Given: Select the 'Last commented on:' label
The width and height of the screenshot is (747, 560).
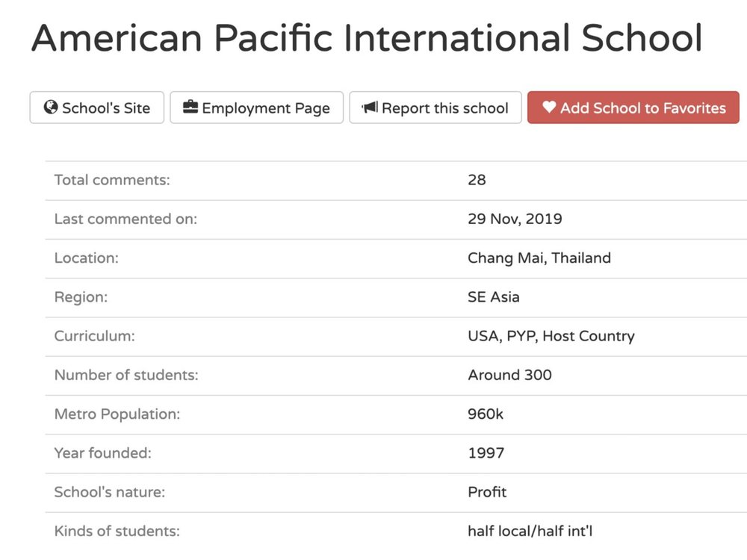Looking at the screenshot, I should click(125, 219).
